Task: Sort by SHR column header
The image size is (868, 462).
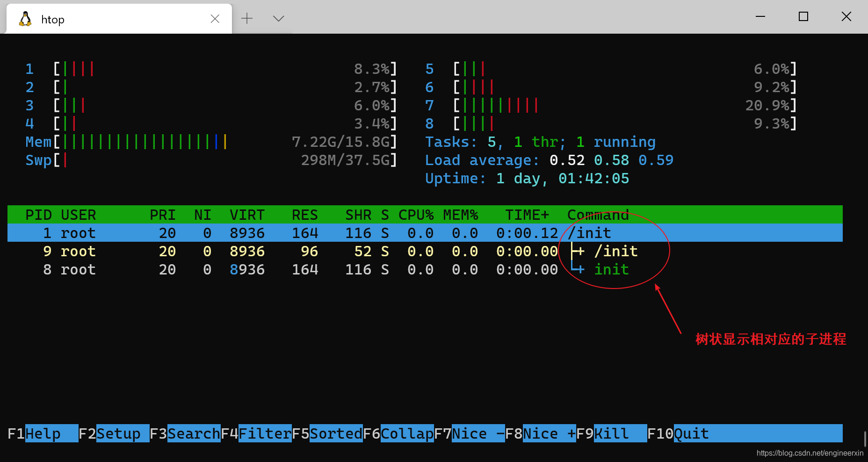Action: (358, 215)
